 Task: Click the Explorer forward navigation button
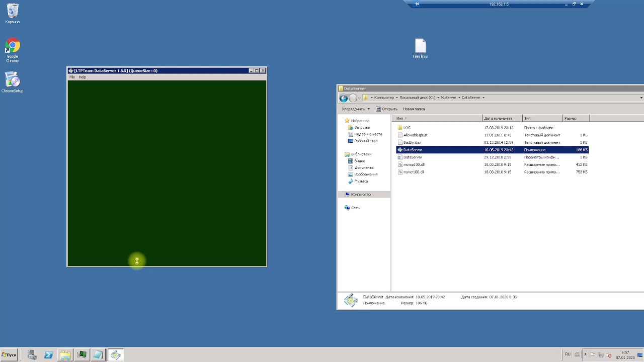tap(353, 98)
